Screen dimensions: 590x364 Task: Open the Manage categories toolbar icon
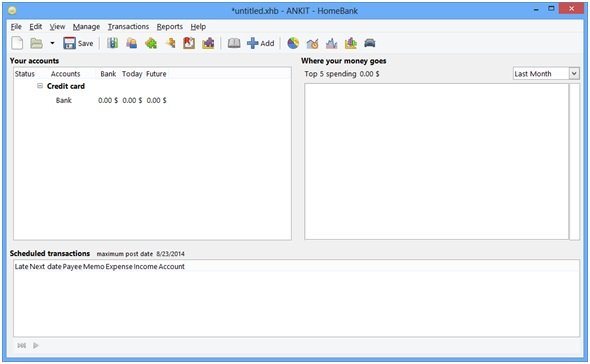click(151, 43)
